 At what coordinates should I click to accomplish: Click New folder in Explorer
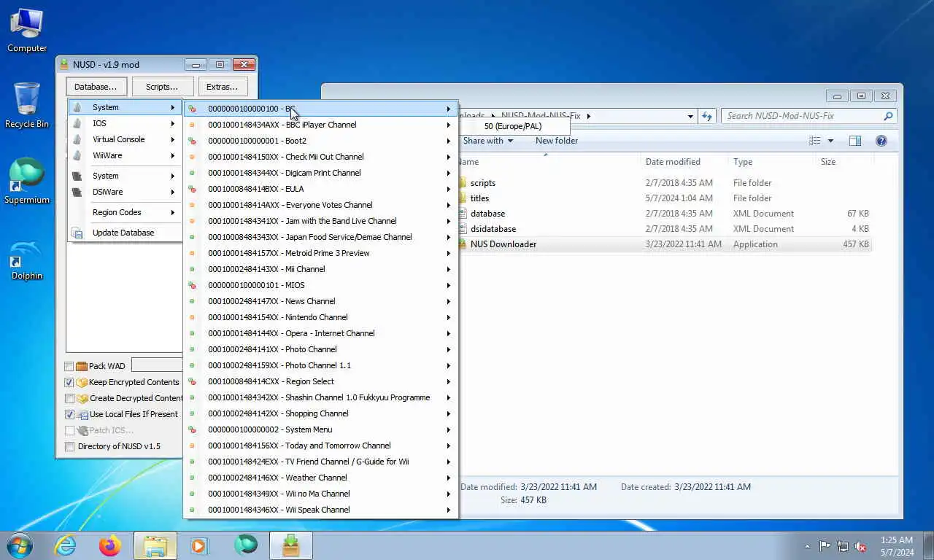(x=557, y=141)
